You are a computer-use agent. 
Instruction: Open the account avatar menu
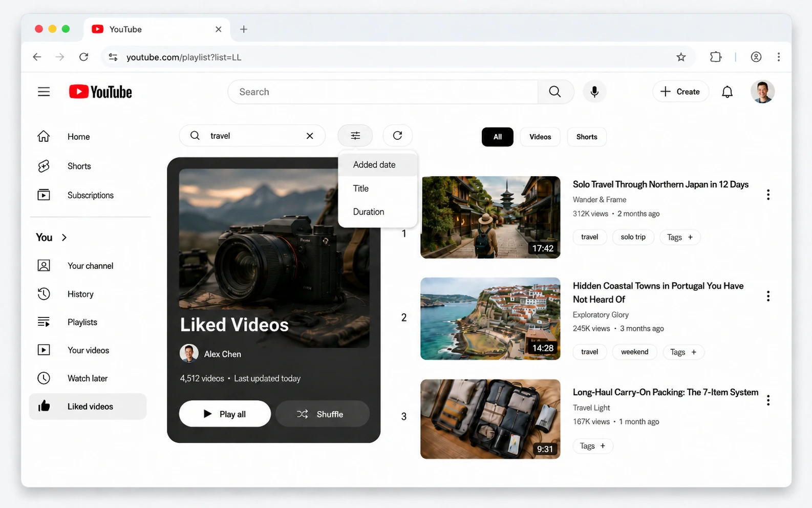coord(762,92)
